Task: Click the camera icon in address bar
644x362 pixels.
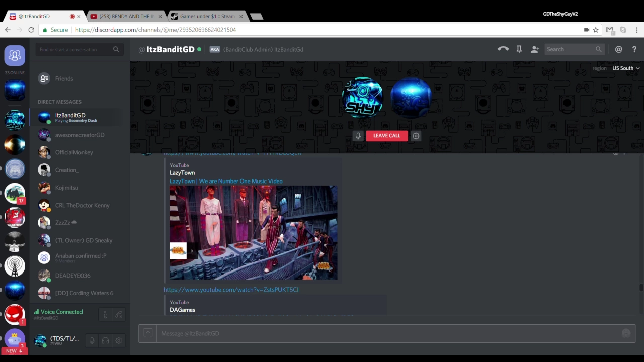Action: (586, 30)
